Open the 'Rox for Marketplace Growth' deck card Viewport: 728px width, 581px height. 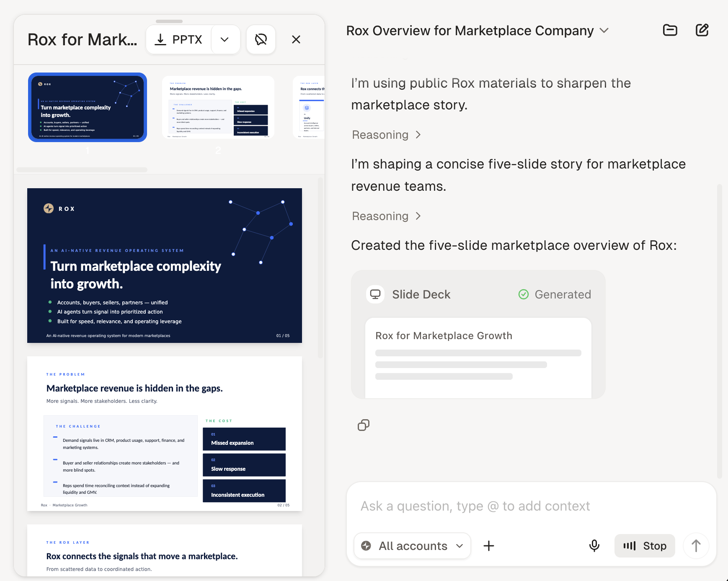pos(478,358)
